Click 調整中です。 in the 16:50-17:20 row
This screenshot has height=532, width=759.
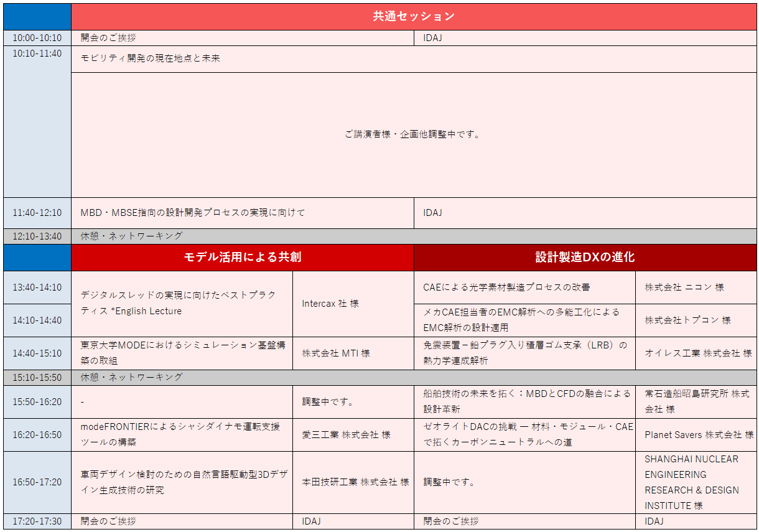[x=524, y=482]
